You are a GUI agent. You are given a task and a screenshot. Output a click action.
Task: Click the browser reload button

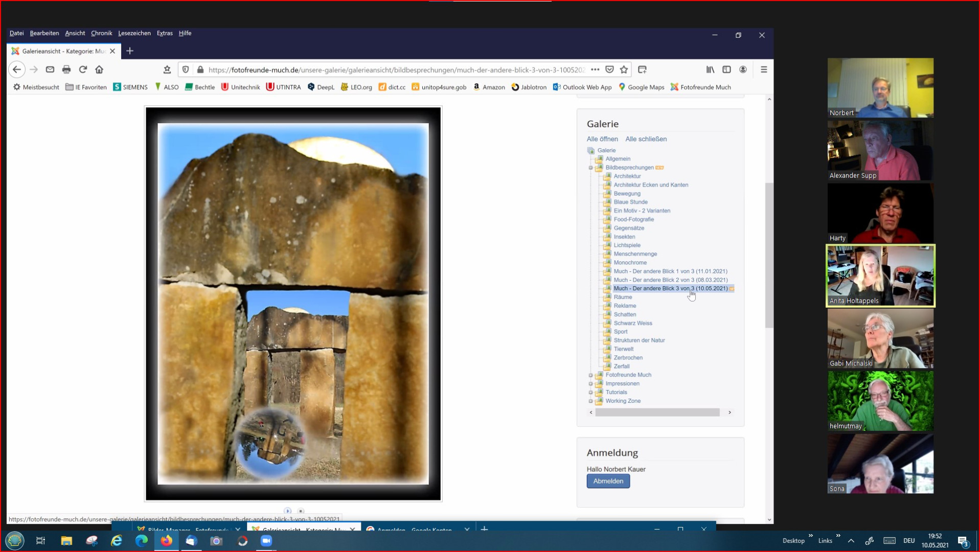tap(83, 70)
